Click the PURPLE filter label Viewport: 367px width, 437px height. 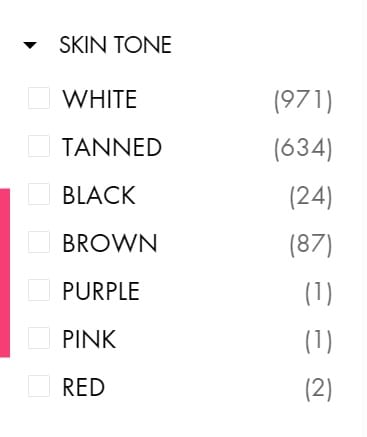click(x=101, y=291)
